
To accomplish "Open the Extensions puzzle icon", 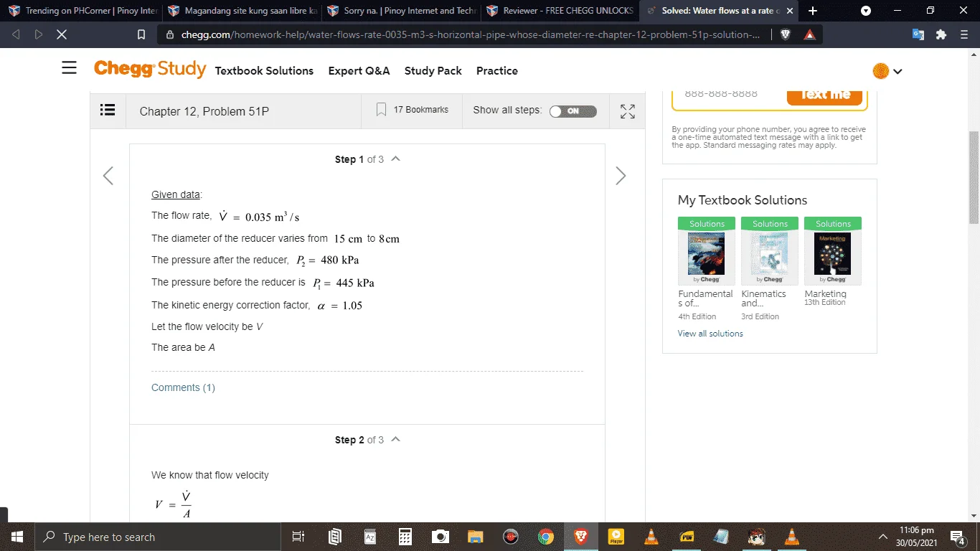I will pyautogui.click(x=941, y=34).
